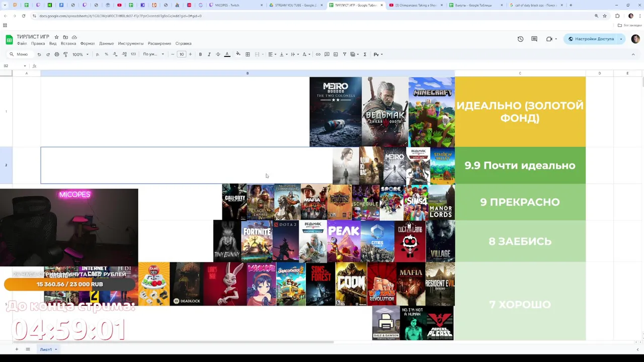Open the Лист1 tab options arrow

click(56, 349)
